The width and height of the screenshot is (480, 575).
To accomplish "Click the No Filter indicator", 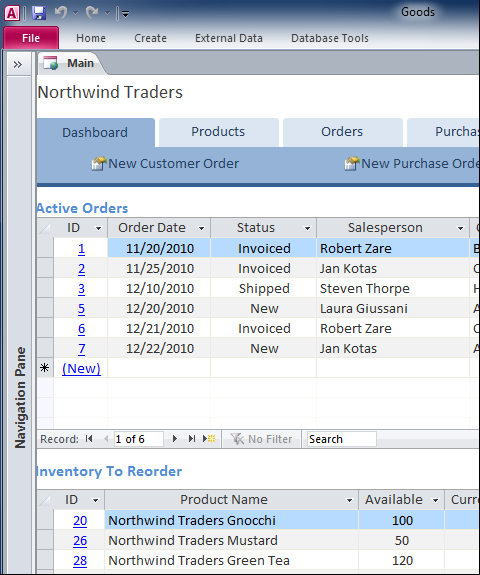I will click(262, 439).
